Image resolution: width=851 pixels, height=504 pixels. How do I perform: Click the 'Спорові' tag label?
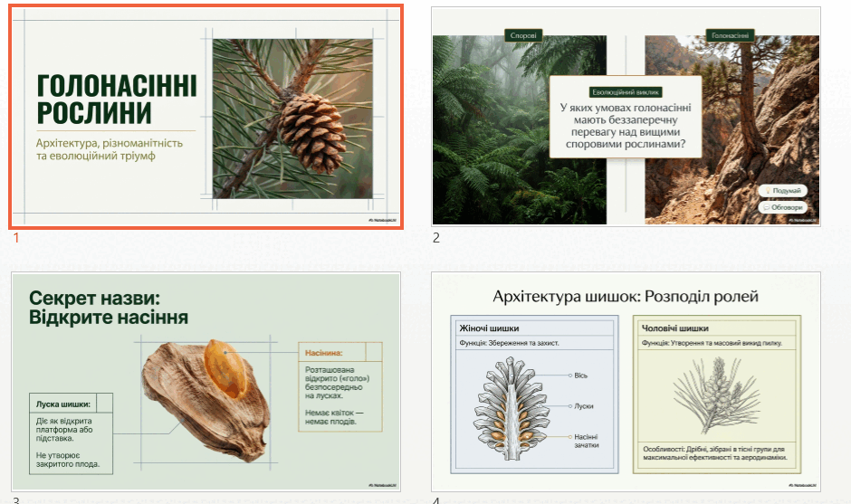coord(523,36)
